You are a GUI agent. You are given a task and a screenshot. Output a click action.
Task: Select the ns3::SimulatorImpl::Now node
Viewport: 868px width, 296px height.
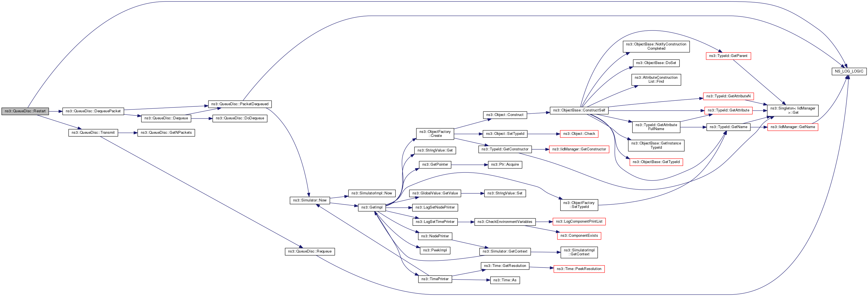(372, 193)
